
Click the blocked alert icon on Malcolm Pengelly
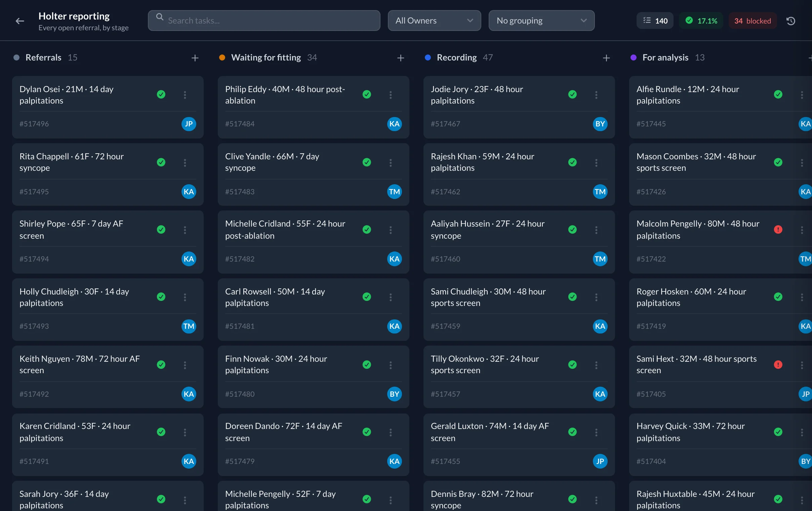point(778,230)
